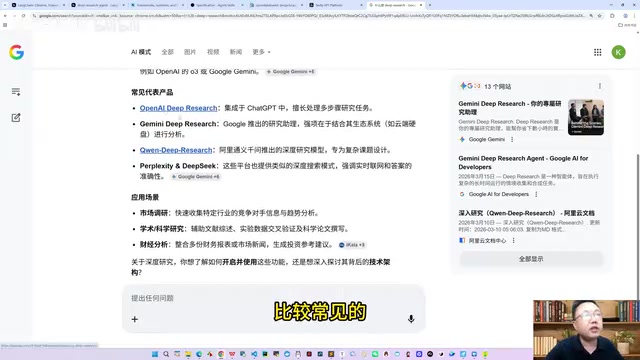Image resolution: width=640 pixels, height=360 pixels.
Task: Start a new AI chat with pencil icon
Action: pyautogui.click(x=16, y=118)
